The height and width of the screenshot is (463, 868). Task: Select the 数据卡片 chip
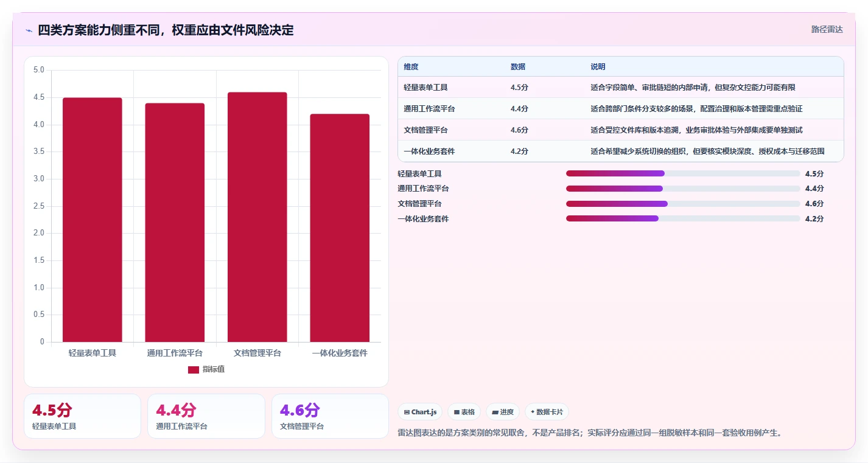pos(547,412)
